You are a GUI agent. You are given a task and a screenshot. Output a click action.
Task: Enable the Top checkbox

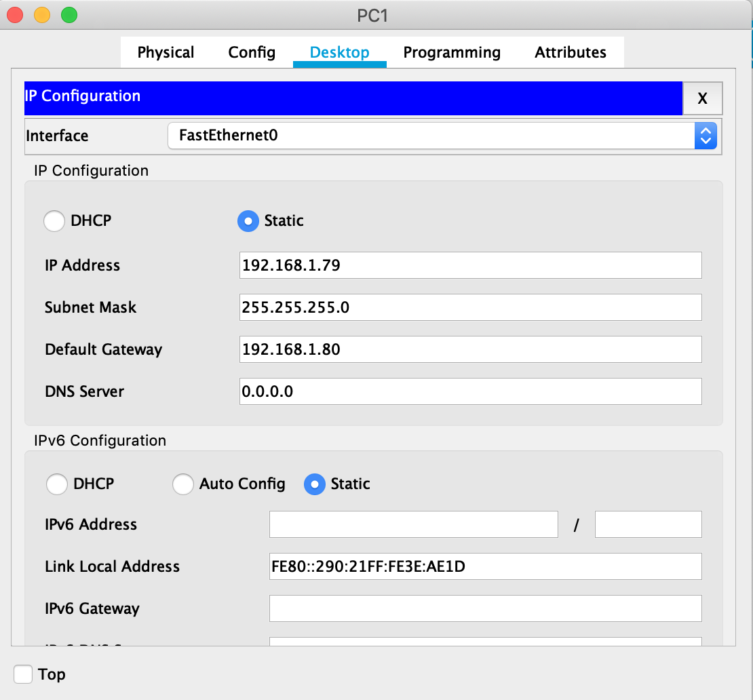tap(23, 674)
